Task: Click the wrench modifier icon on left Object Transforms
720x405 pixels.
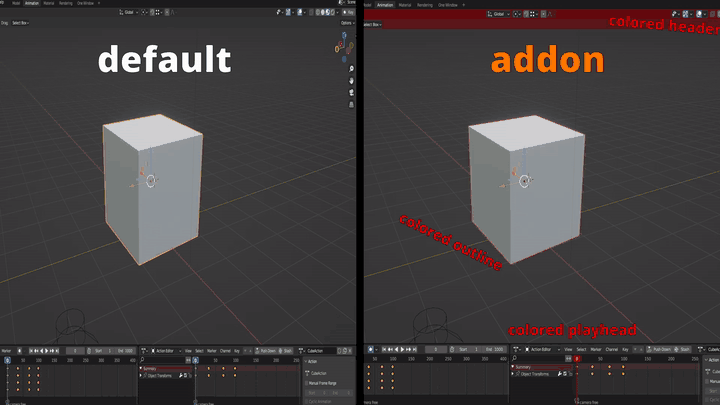Action: (181, 375)
